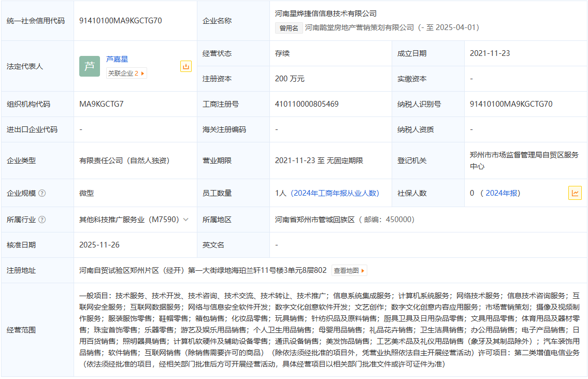Open the social insurance trend chart icon
This screenshot has height=379, width=588.
pos(575,193)
